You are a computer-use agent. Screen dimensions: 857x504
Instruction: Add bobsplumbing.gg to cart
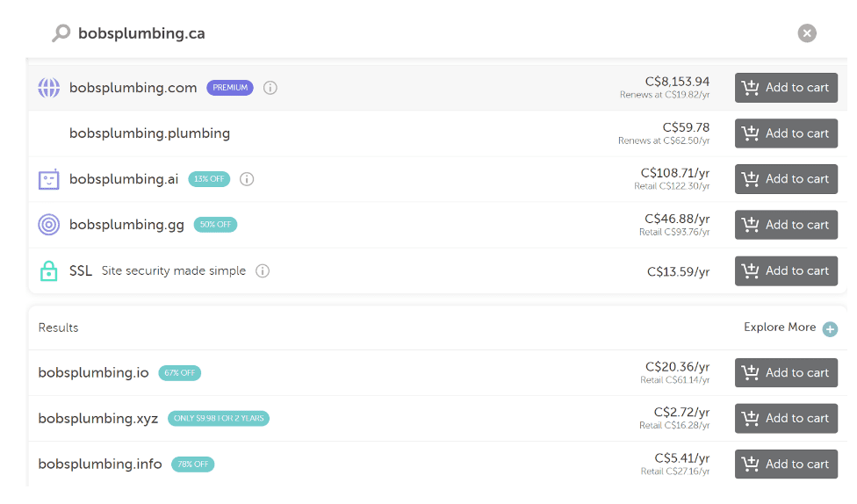coord(786,225)
